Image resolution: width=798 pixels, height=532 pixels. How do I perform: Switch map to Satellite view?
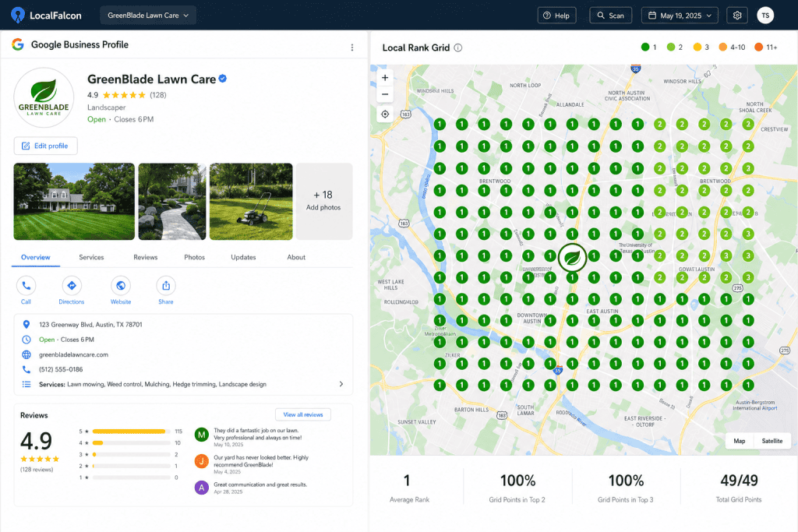point(772,441)
